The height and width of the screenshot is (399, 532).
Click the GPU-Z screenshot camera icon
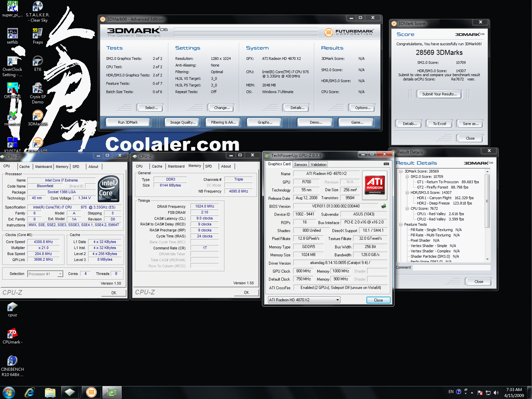tap(386, 164)
